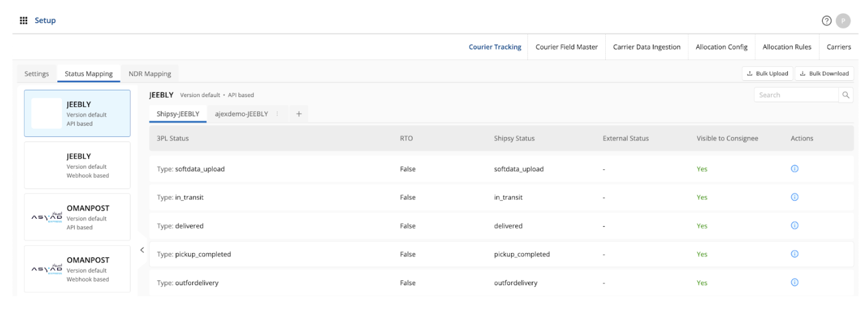Open Allocation Rules section

click(787, 47)
